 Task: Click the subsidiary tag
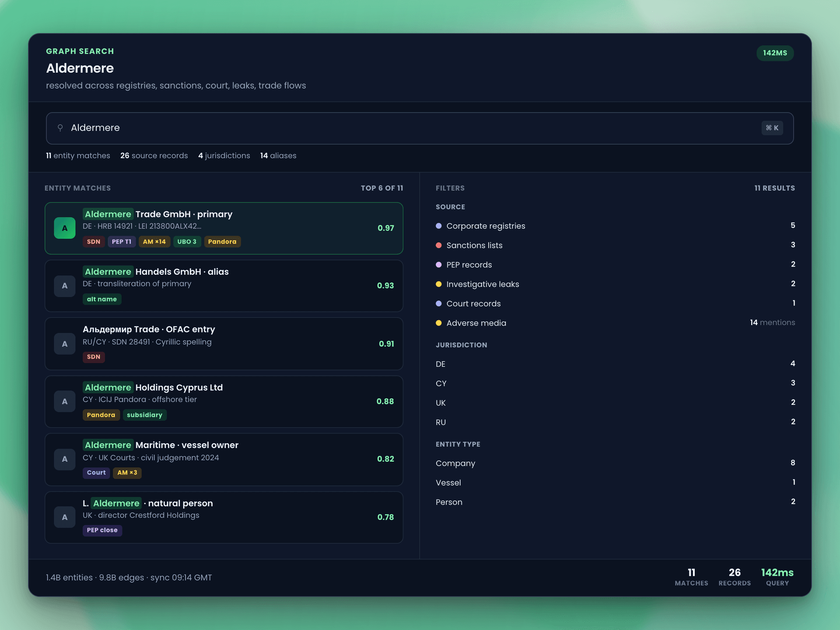[144, 415]
